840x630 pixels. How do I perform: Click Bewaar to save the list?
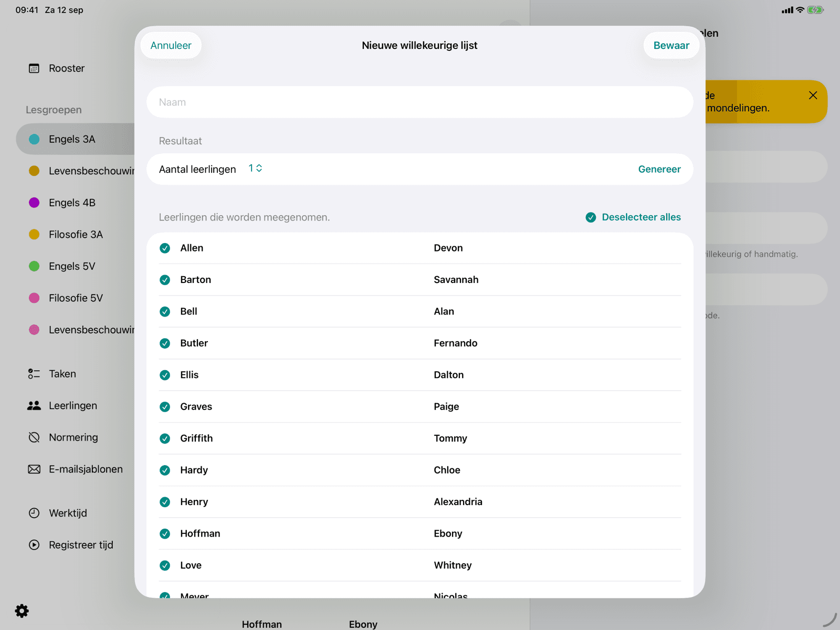(x=671, y=46)
